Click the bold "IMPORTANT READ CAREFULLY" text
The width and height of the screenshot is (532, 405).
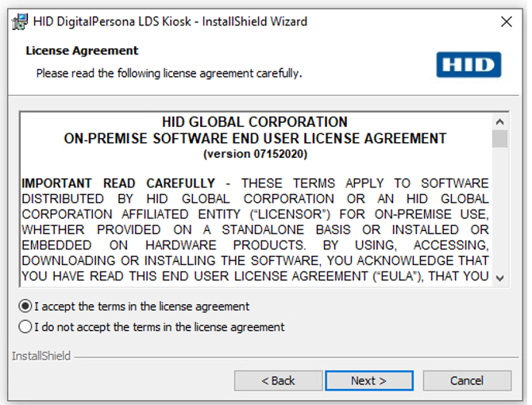pyautogui.click(x=118, y=183)
